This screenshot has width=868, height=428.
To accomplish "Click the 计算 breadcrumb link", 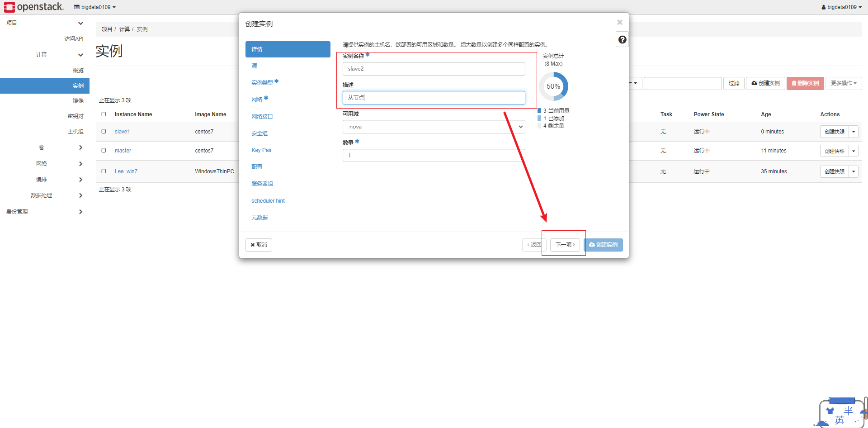I will tap(124, 29).
